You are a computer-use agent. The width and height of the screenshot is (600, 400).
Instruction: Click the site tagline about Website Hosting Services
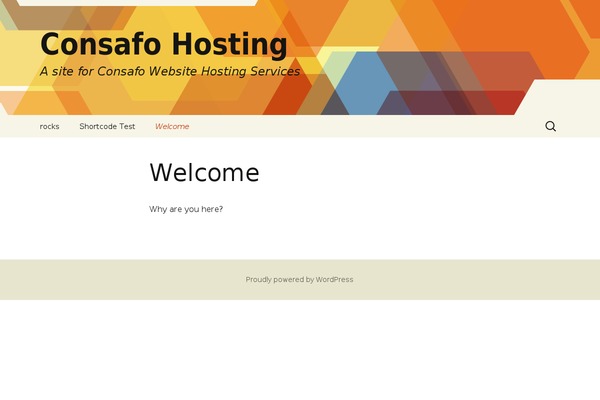pyautogui.click(x=170, y=71)
